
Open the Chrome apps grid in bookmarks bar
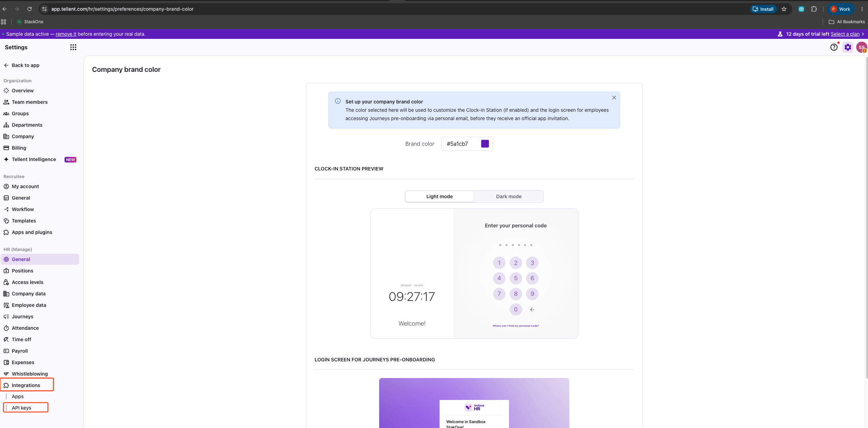pyautogui.click(x=3, y=22)
